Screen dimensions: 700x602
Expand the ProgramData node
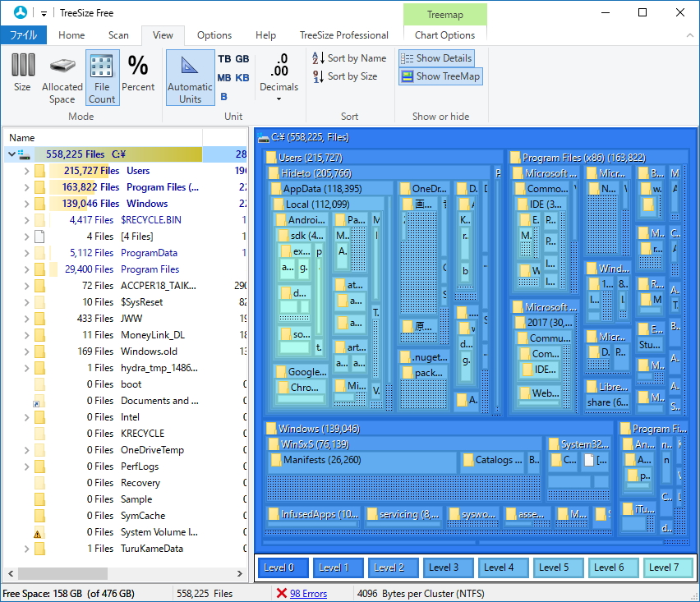[26, 253]
